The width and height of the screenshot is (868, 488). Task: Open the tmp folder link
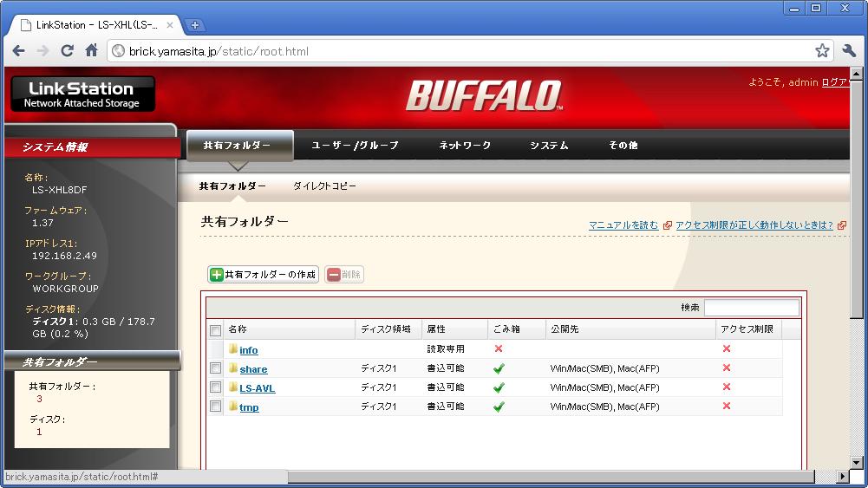(x=249, y=407)
